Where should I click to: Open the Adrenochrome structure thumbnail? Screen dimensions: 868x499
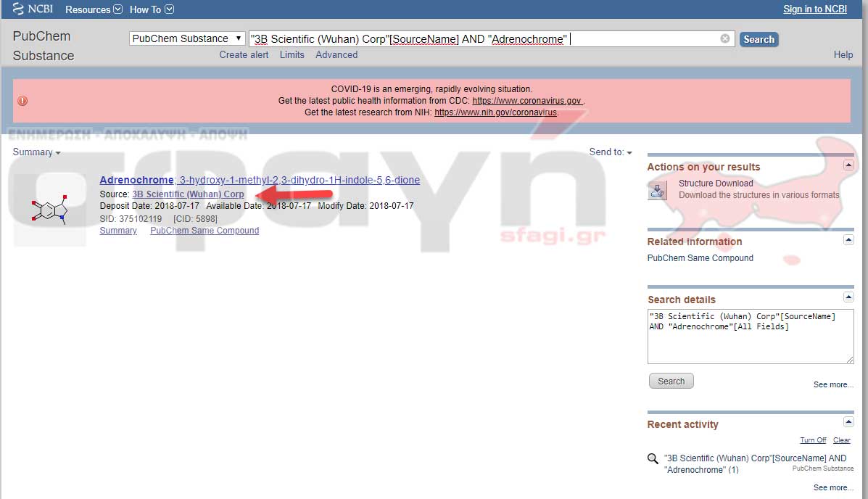click(x=50, y=210)
